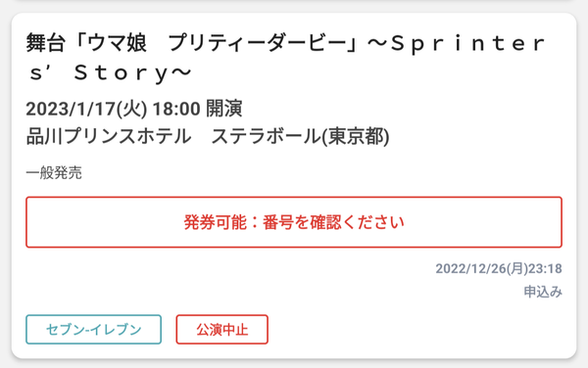Tap the (東京都) prefecture text
588x368 pixels.
click(x=356, y=136)
